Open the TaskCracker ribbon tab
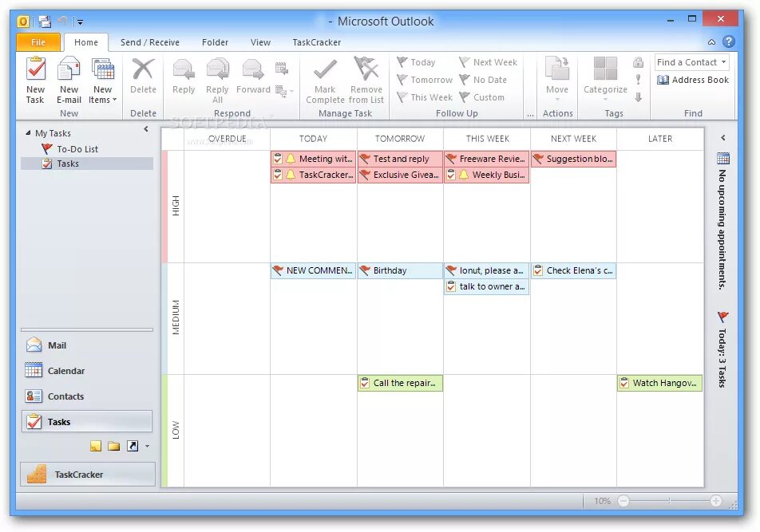Screen dimensions: 760x532 click(x=316, y=42)
